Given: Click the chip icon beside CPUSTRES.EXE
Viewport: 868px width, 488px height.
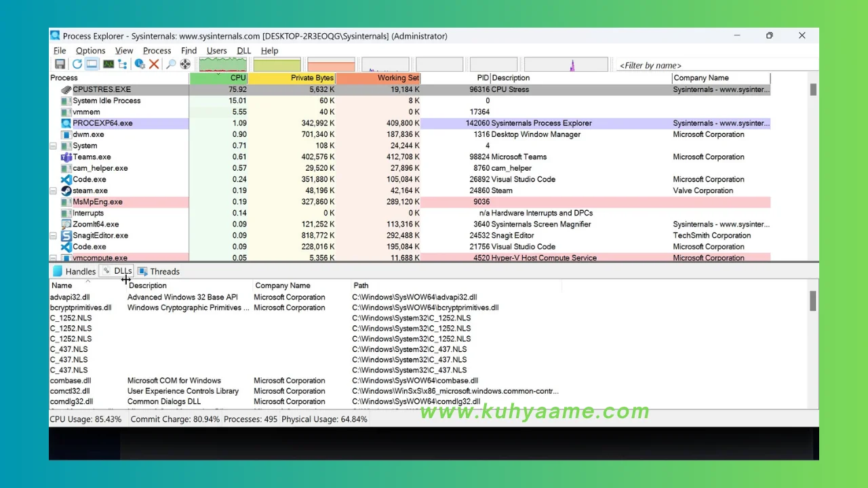Looking at the screenshot, I should (66, 89).
